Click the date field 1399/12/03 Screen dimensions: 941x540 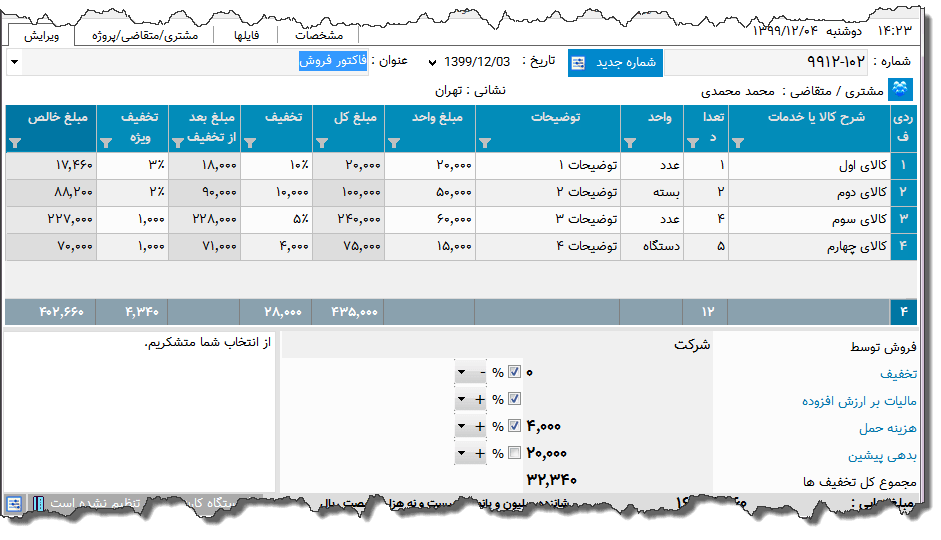tap(477, 62)
